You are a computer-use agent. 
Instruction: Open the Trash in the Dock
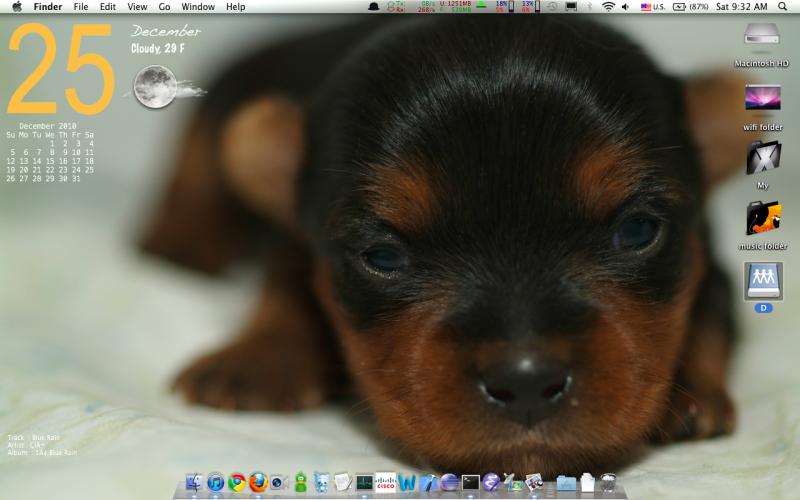tap(608, 483)
